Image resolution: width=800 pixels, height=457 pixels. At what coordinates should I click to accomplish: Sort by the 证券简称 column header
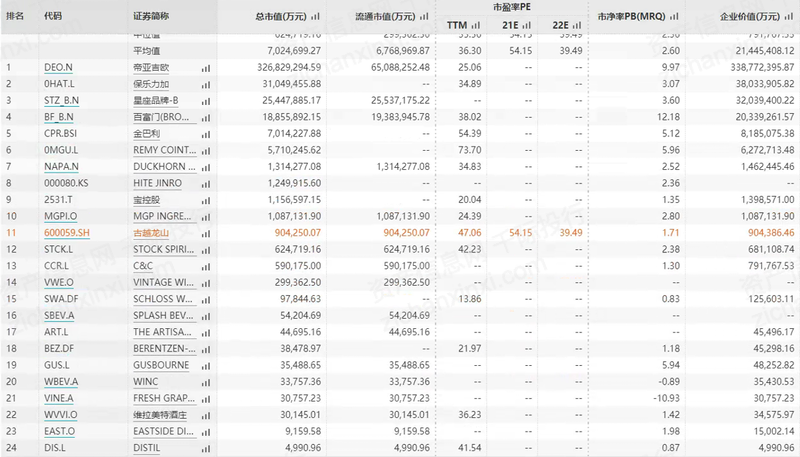151,16
